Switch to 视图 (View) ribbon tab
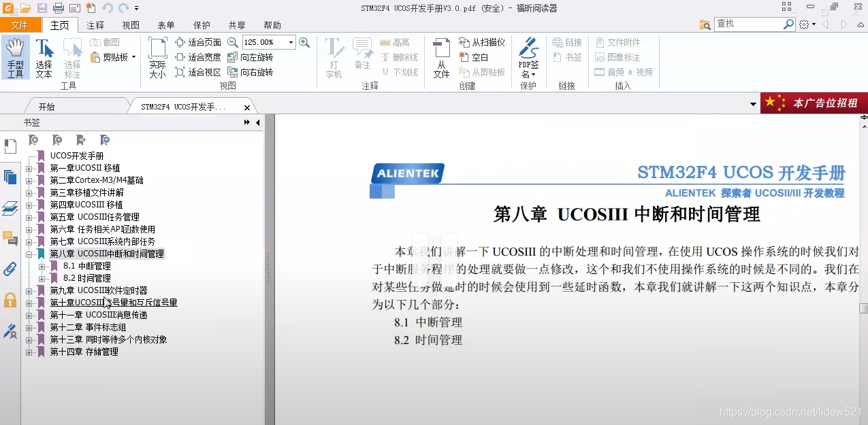The image size is (868, 425). (x=131, y=25)
